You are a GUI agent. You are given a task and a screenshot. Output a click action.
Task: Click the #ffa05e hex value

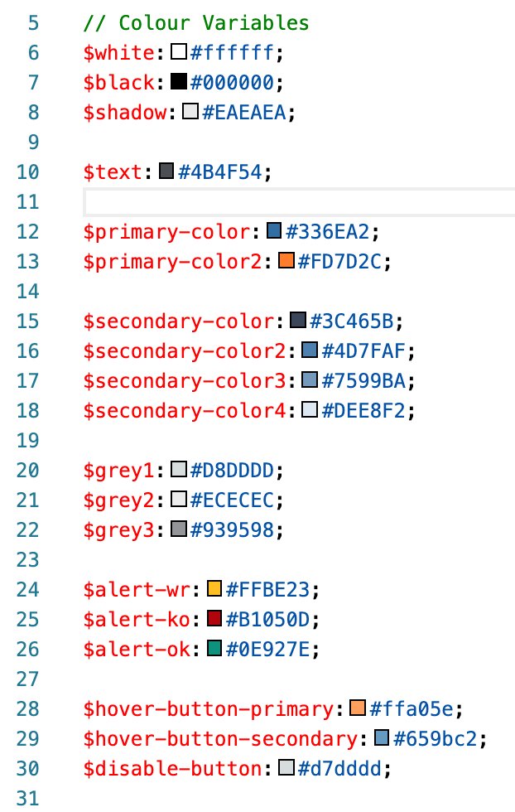pos(412,709)
